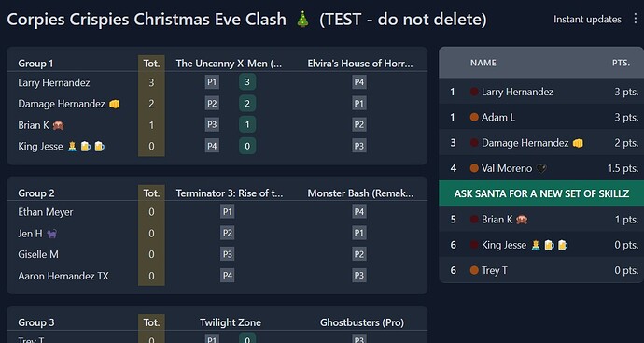The image size is (644, 343).
Task: Click Ethan Meyer's P1 badge on Terminator 3
Action: [227, 212]
